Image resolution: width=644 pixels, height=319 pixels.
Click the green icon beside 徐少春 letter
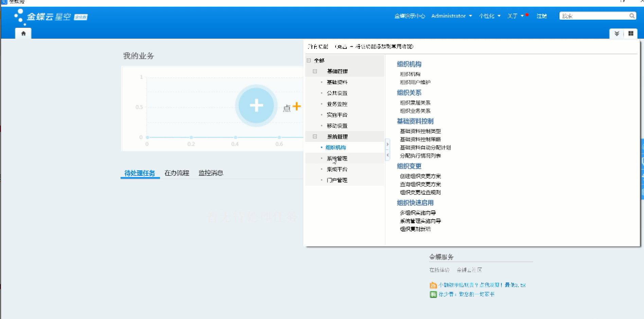click(x=433, y=294)
